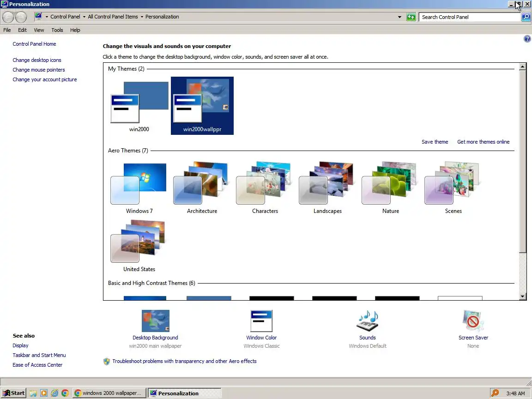
Task: Click the themes list scrollbar thumb
Action: coord(522,161)
